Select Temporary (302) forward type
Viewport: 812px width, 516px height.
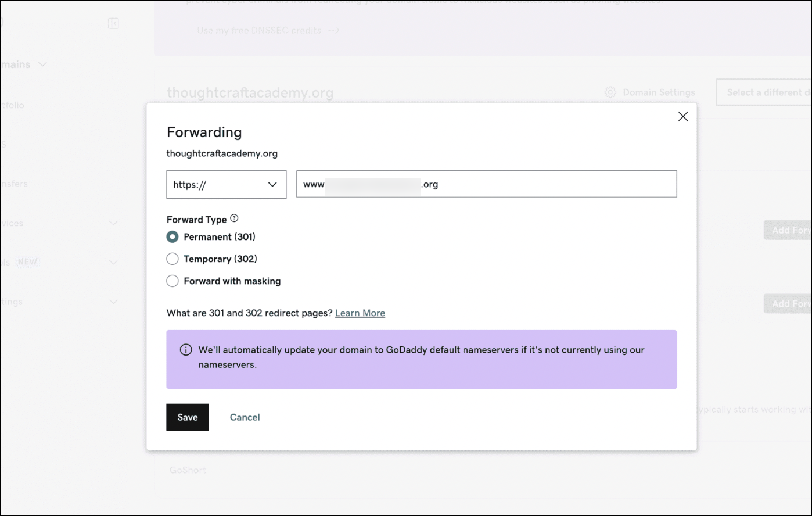pyautogui.click(x=173, y=259)
